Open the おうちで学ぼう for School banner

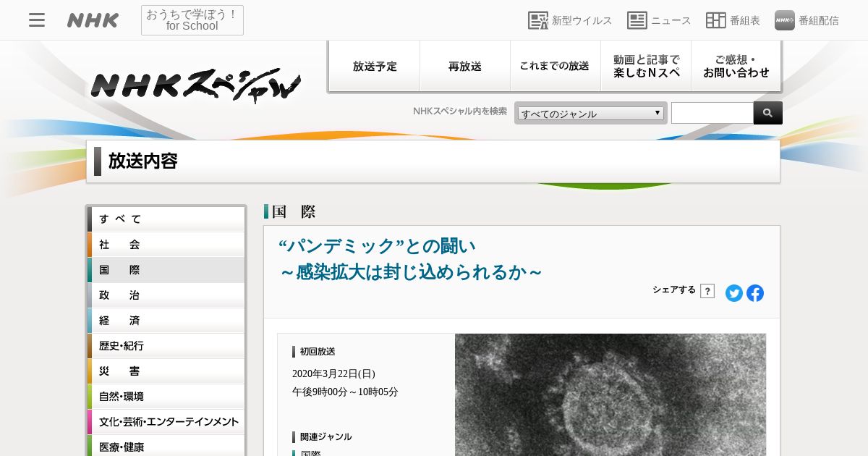coord(192,20)
